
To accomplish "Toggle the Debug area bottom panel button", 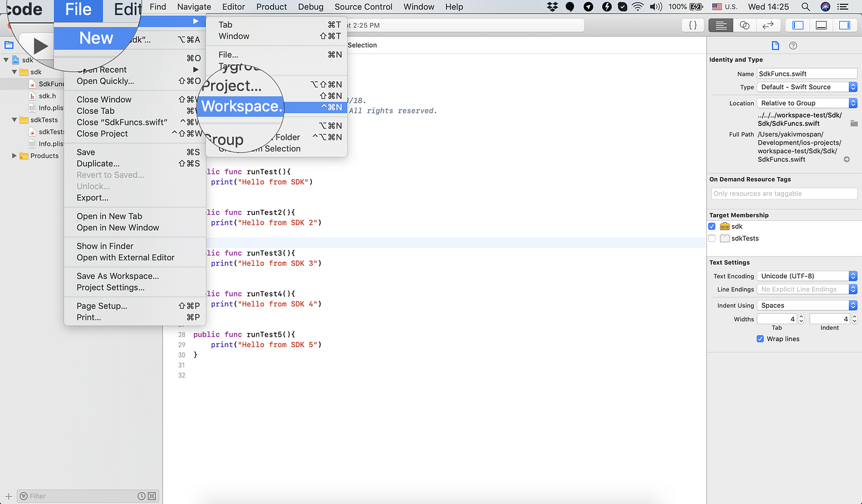I will pyautogui.click(x=821, y=25).
